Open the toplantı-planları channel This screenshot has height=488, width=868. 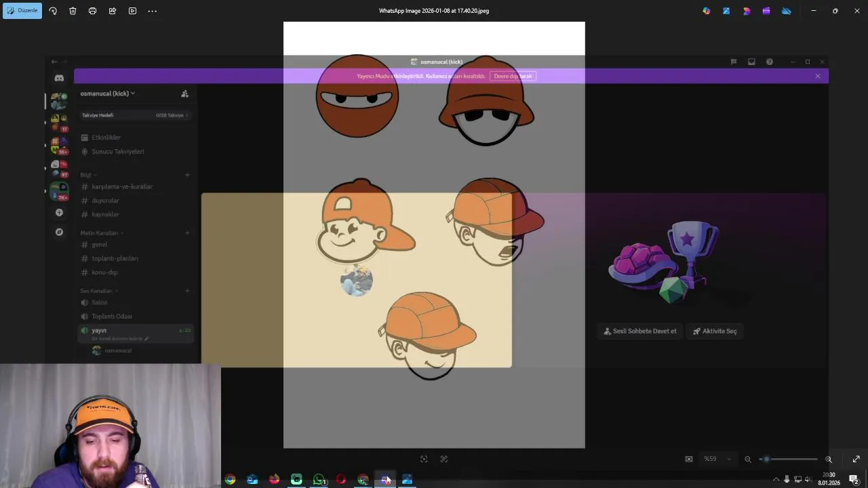115,258
